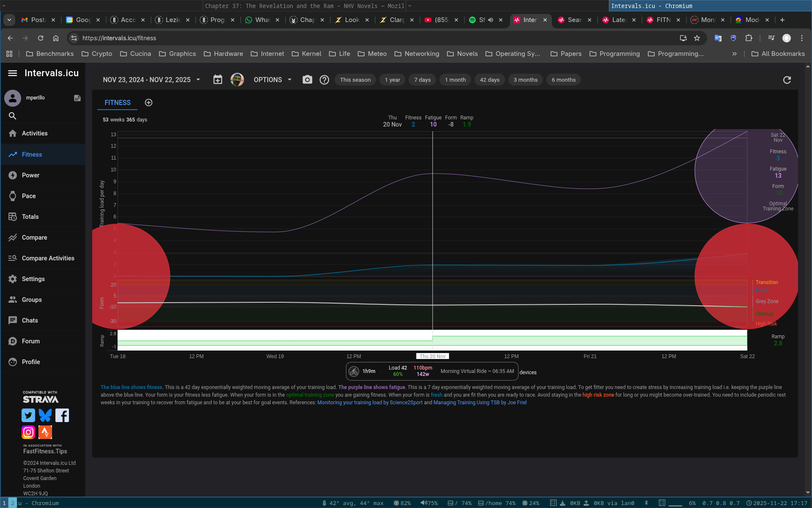Add a new chart tab with plus icon
Viewport: 812px width, 508px height.
point(148,102)
